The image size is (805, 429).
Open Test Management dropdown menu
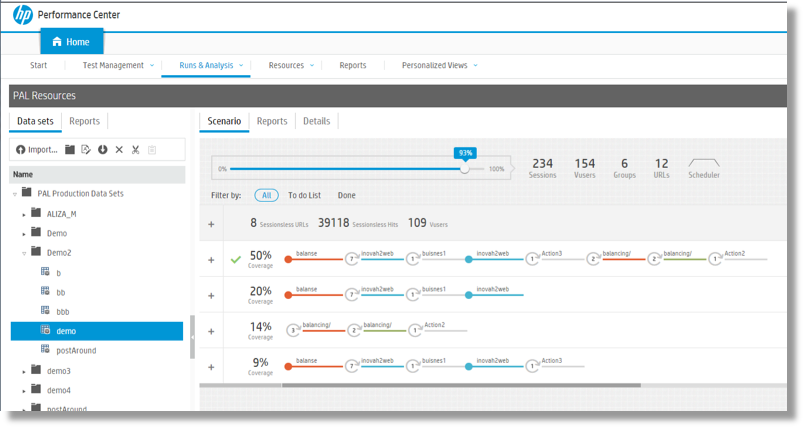point(118,65)
